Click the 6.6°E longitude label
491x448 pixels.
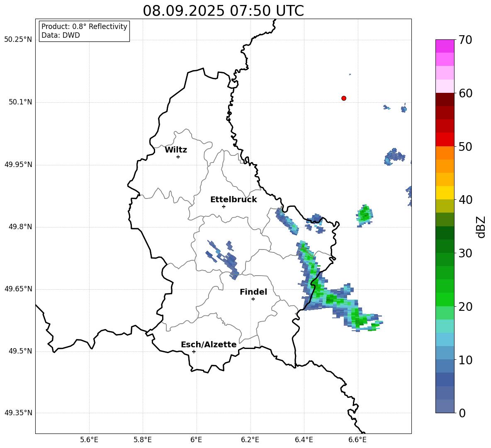(357, 440)
